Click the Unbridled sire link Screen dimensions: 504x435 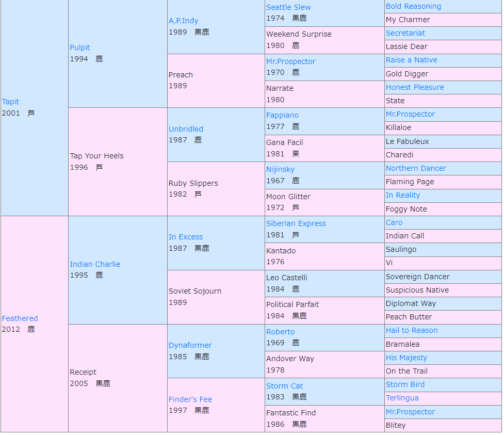[186, 129]
